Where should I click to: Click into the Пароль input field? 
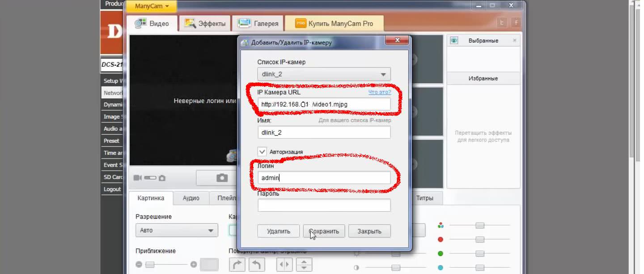pos(324,205)
